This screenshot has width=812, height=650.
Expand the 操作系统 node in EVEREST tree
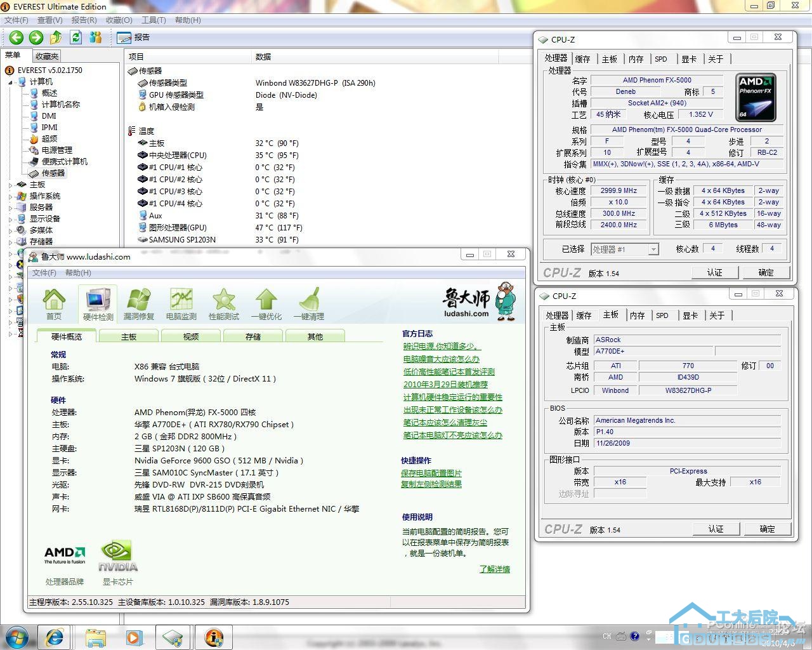(x=11, y=197)
